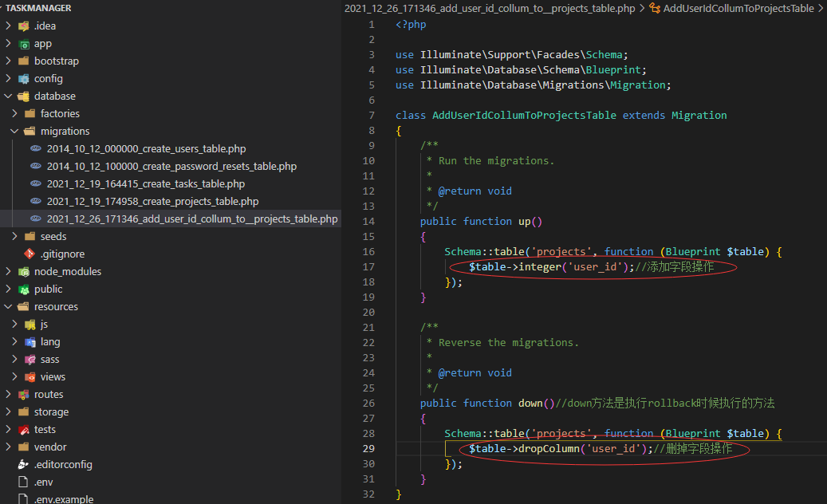Click the resources folder icon
Viewport: 827px width, 504px height.
(24, 306)
